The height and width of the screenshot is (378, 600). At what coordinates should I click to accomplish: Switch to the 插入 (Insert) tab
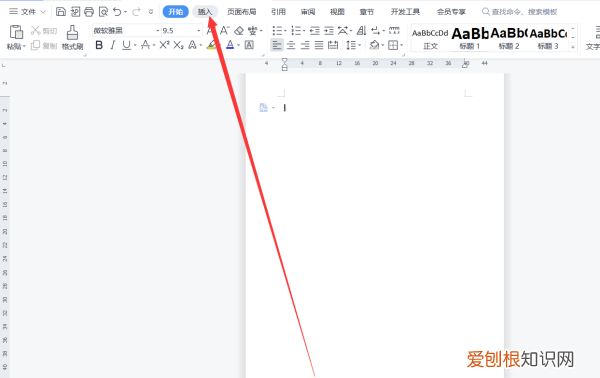[x=205, y=12]
